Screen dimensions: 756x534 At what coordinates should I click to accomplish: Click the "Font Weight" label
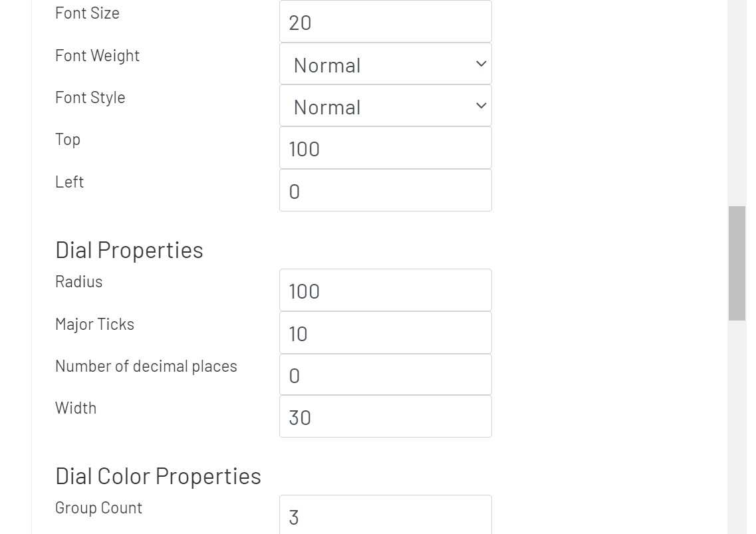(97, 56)
